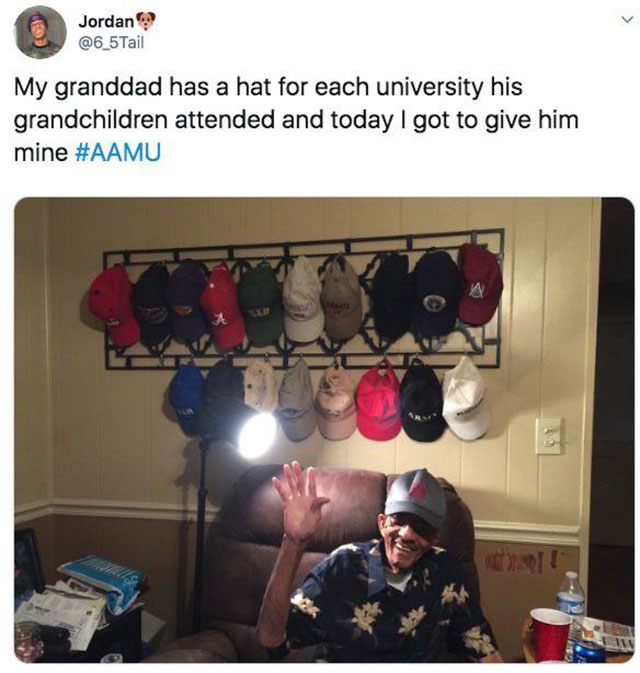Click the maroon hat with triangular logo
Image resolution: width=640 pixels, height=673 pixels.
click(479, 284)
